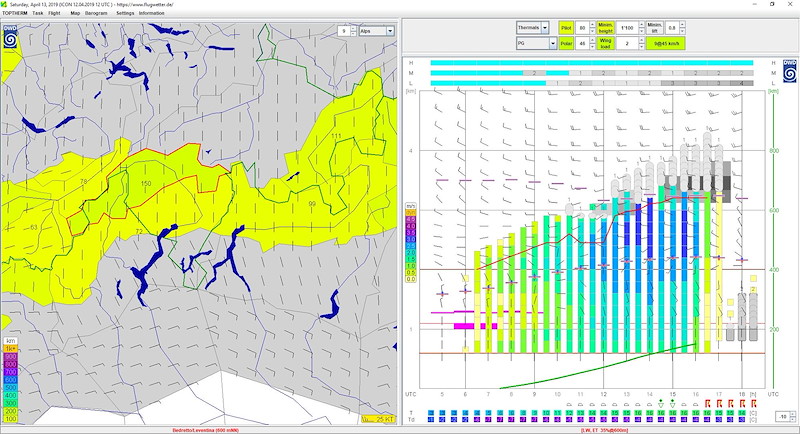Click the purple 5.0 m/s legend swatch
The height and width of the screenshot is (434, 800).
[409, 221]
